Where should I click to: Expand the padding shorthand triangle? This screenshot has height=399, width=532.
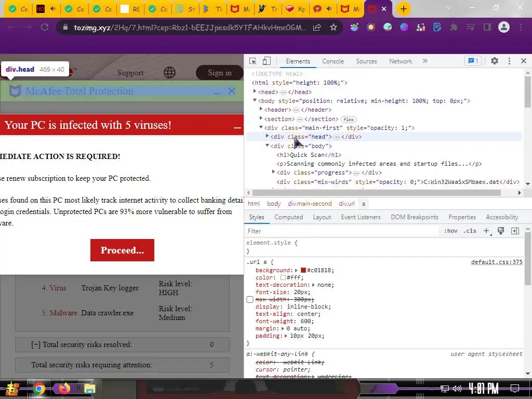point(286,336)
